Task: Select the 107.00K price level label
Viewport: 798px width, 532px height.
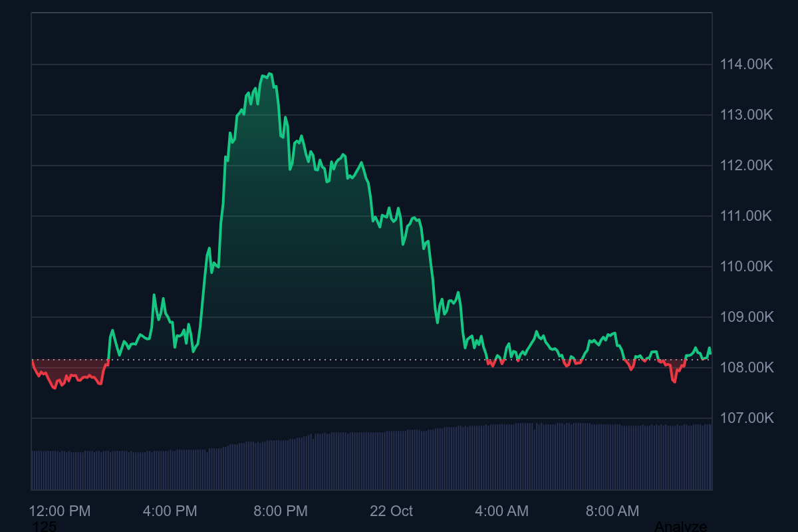Action: pyautogui.click(x=746, y=418)
